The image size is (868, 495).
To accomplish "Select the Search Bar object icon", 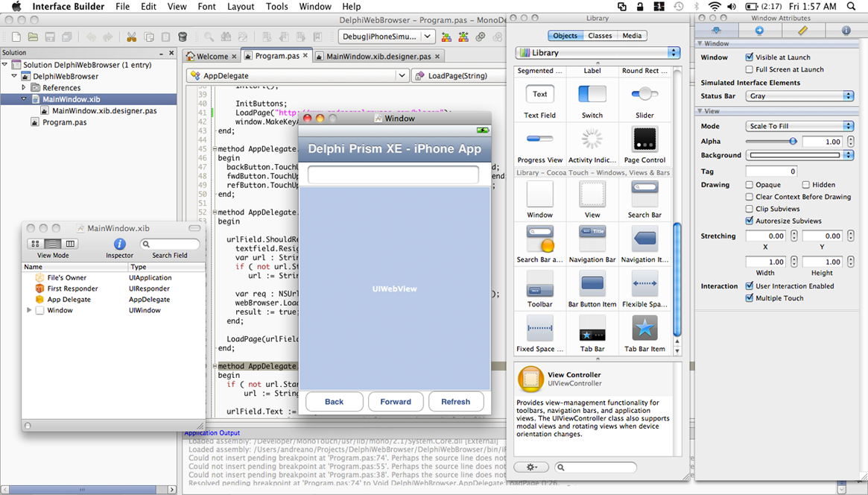I will (644, 195).
